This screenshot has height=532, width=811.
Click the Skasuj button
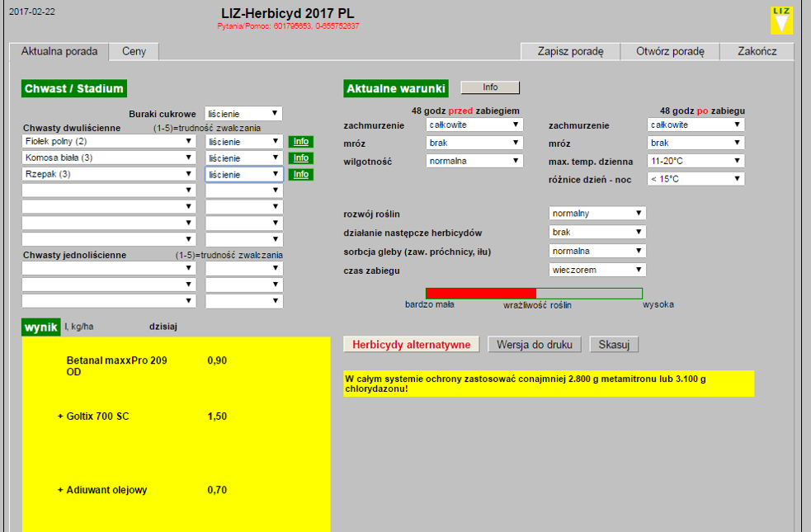614,344
